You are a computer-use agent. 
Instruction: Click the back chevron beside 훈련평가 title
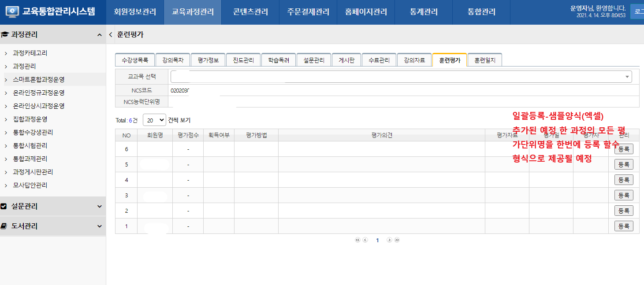(110, 34)
